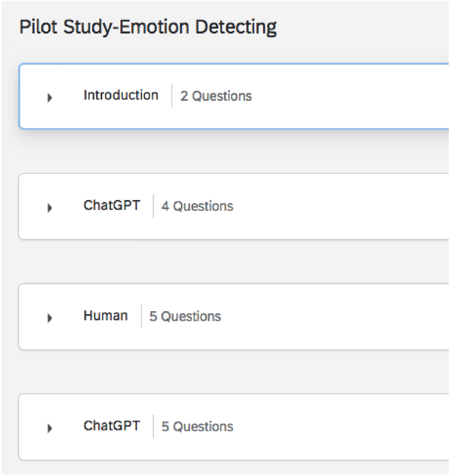Select the ChatGPT label beside 4 Questions
Viewport: 450px width, 476px height.
pos(112,205)
